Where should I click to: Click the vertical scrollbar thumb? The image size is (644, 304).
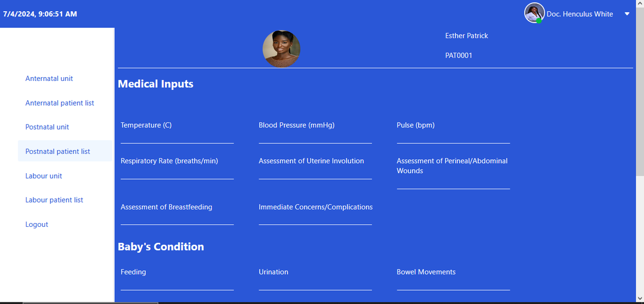[639, 91]
